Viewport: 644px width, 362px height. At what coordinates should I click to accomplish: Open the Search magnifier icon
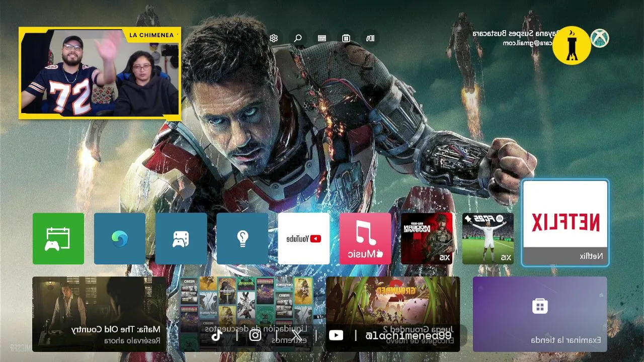pyautogui.click(x=298, y=38)
